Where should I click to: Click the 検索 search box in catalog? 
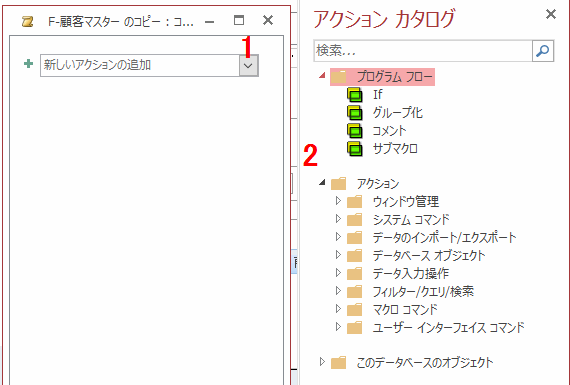423,51
